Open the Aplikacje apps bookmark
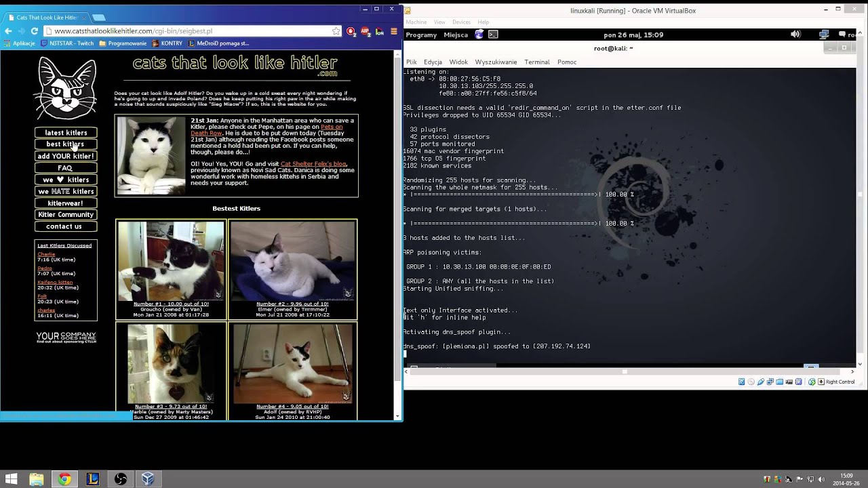Viewport: 868px width, 488px height. click(x=19, y=43)
